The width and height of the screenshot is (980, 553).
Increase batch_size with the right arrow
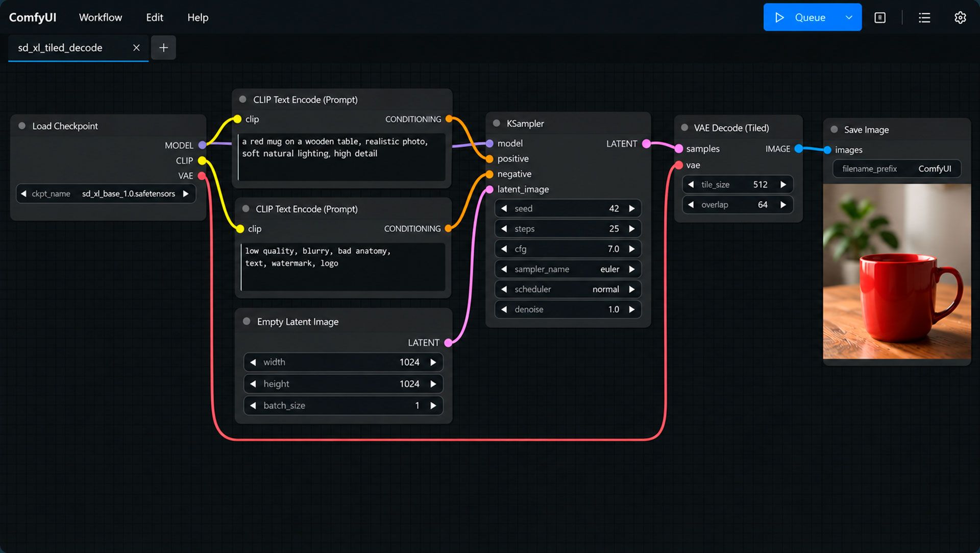(x=433, y=405)
